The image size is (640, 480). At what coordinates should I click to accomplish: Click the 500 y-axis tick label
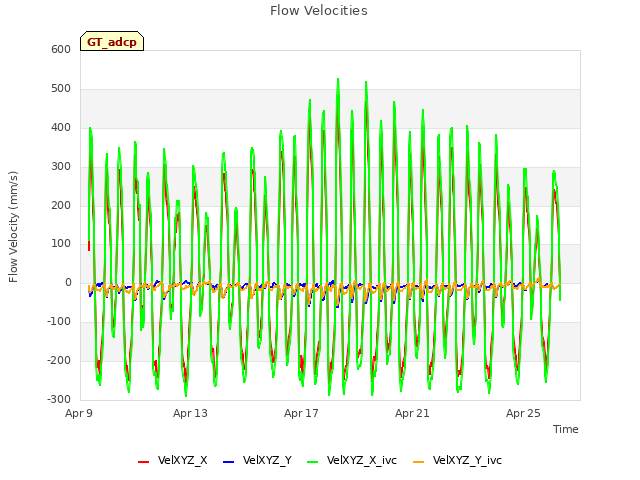coord(61,89)
